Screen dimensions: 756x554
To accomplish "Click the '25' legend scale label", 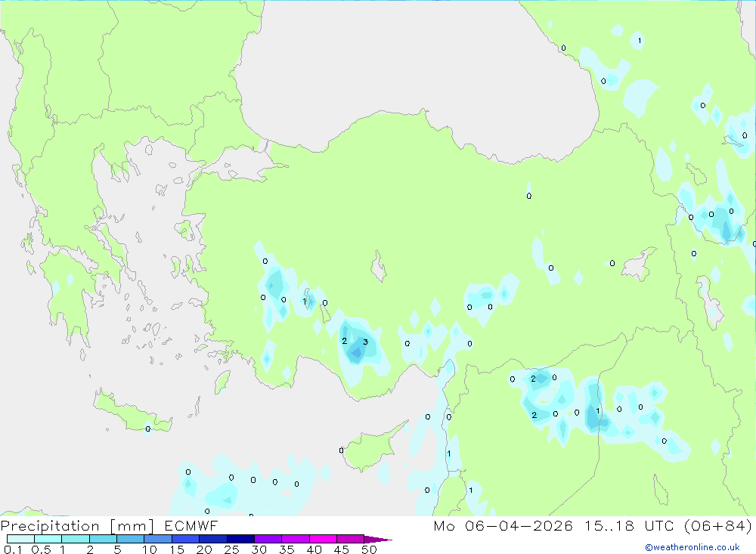I will pos(232,549).
